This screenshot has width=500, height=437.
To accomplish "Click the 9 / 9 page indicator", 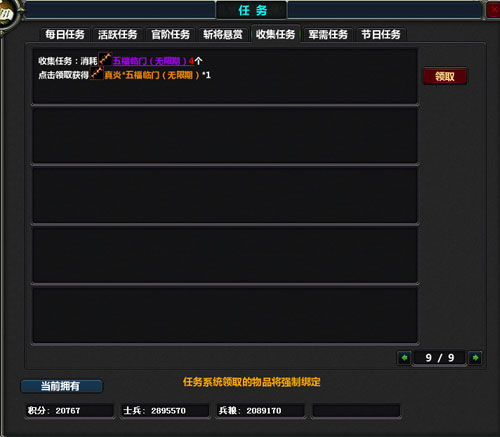I will click(x=440, y=358).
